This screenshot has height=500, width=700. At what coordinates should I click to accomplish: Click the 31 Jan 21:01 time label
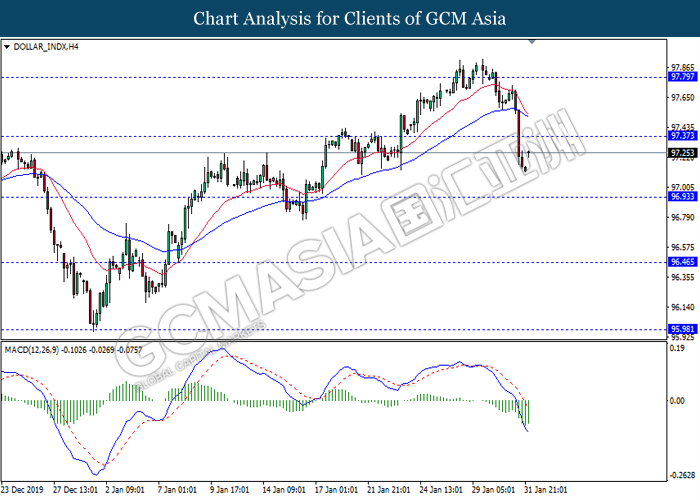click(x=546, y=490)
